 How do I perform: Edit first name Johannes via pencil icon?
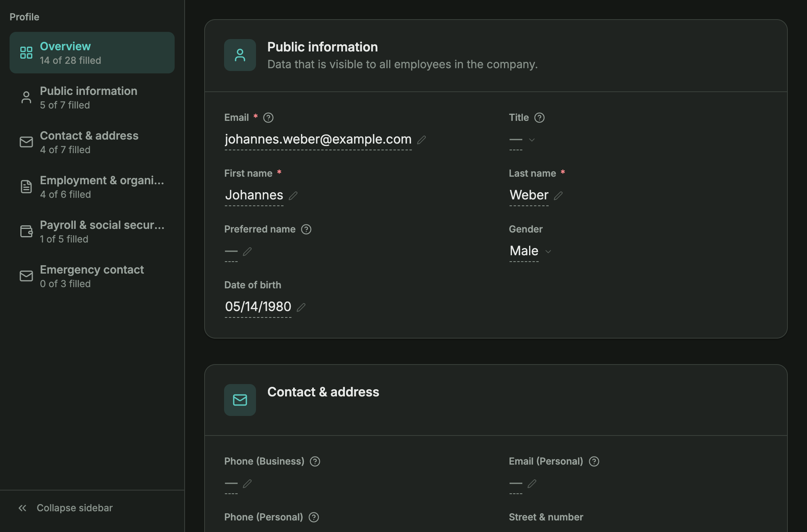[293, 196]
